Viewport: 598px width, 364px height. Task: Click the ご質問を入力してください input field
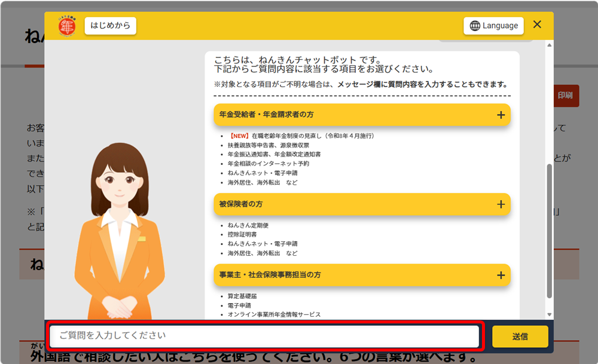[x=264, y=336]
